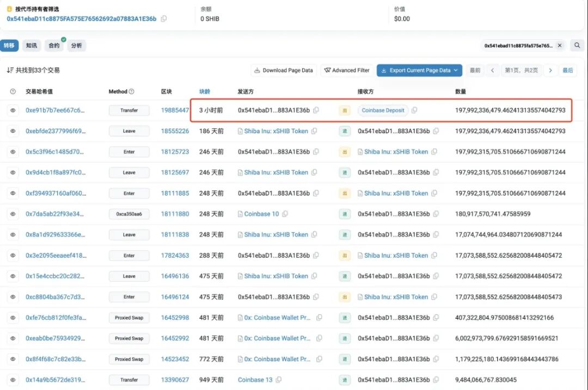Screen dimensions: 588x390
Task: Go to next page arrow
Action: coord(550,70)
